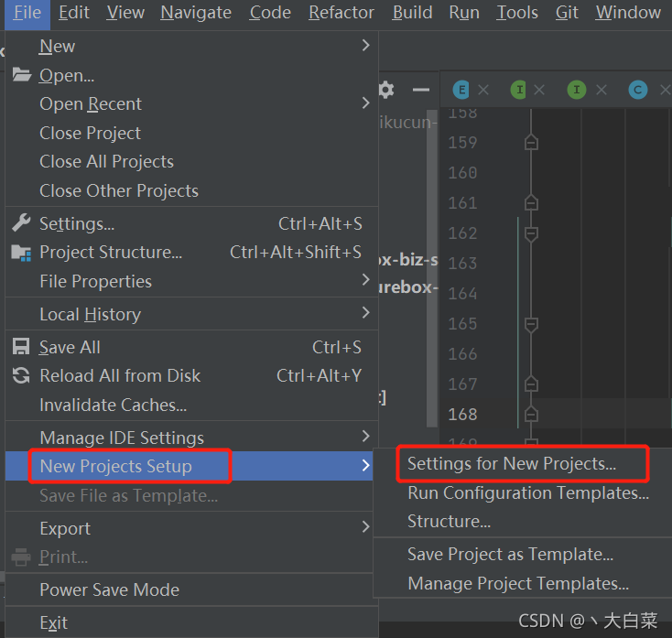Close the first I editor tab
Image resolution: width=672 pixels, height=638 pixels.
(x=539, y=90)
